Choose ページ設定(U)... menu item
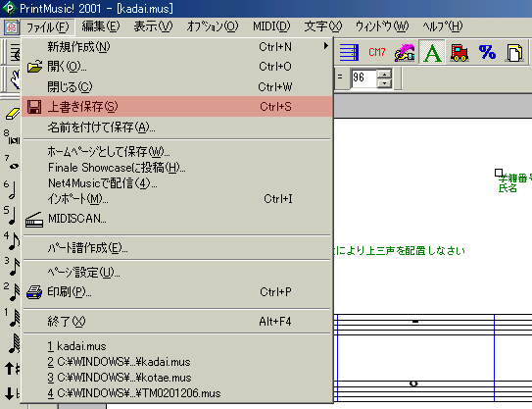This screenshot has width=532, height=409. click(x=176, y=273)
